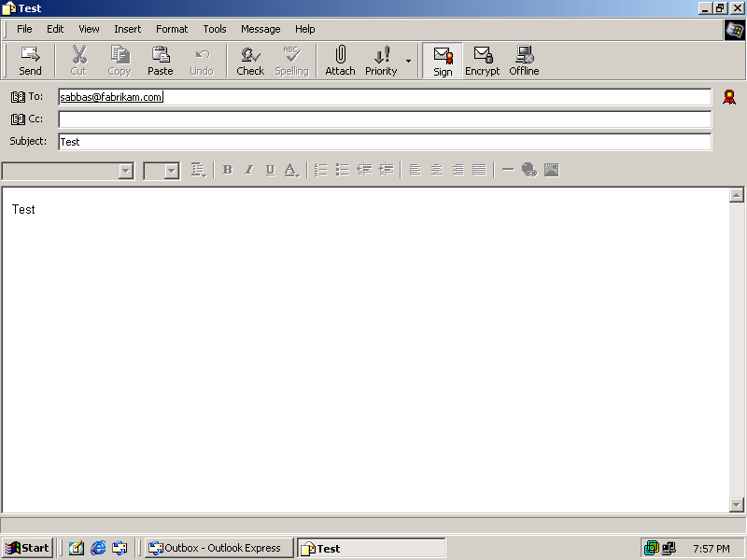Open address book via To: icon
This screenshot has height=560, width=747.
click(18, 96)
